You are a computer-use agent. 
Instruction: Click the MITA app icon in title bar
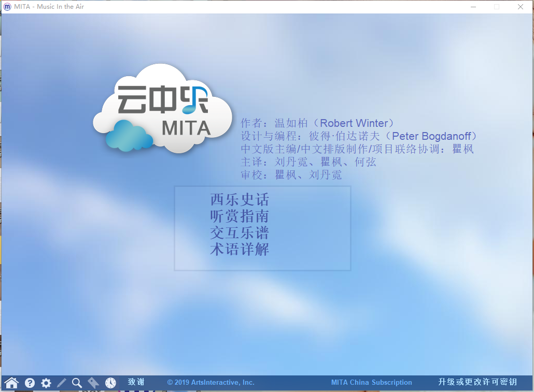pos(7,6)
